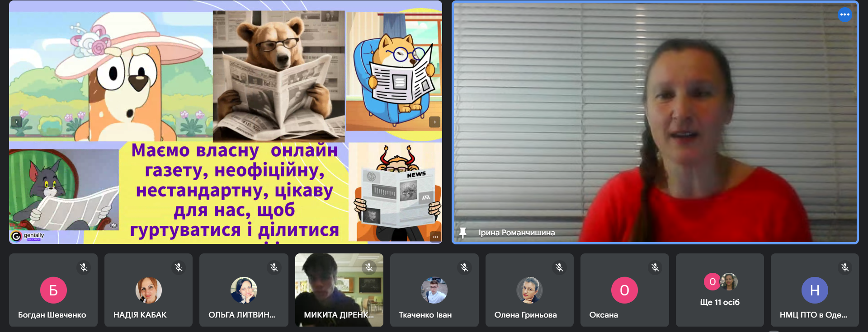Click mic-off icon on НМЦ ПТО tile
Image resolution: width=868 pixels, height=332 pixels.
(x=845, y=267)
